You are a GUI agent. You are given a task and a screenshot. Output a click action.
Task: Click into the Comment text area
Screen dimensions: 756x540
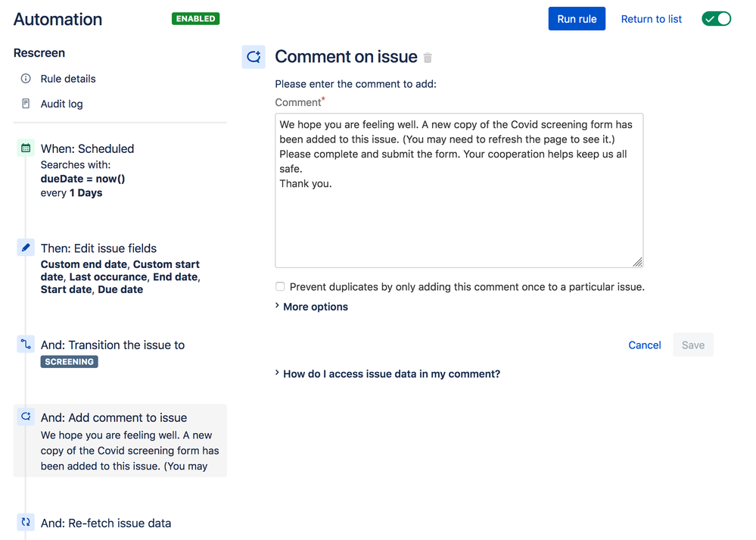coord(459,220)
